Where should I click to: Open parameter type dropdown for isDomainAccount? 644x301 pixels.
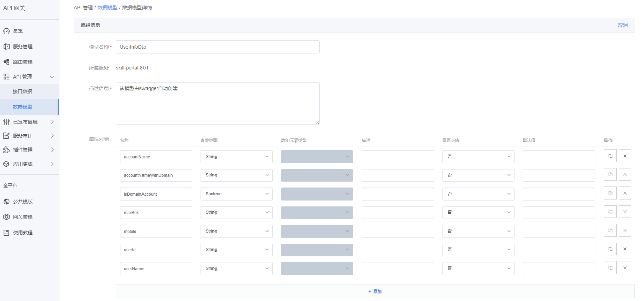(236, 194)
